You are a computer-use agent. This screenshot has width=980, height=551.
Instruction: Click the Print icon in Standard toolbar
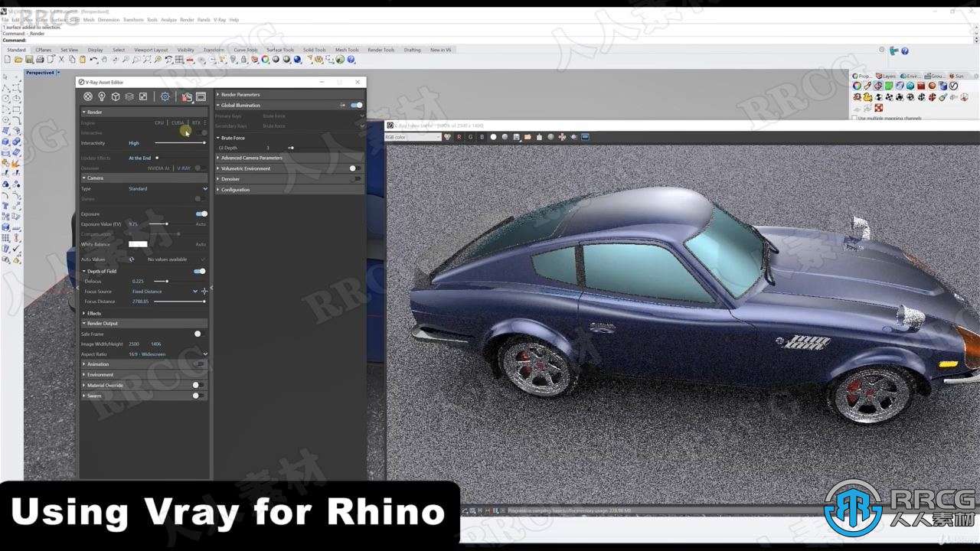pyautogui.click(x=40, y=60)
